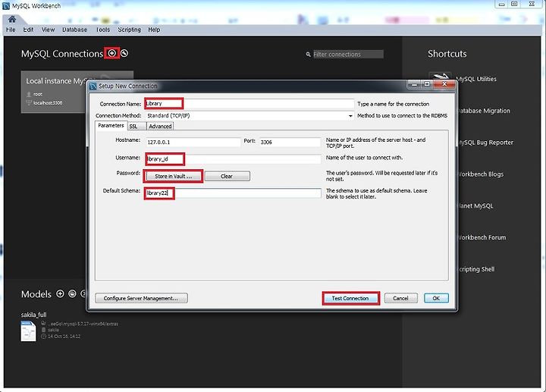Confirm the dialog with OK button
Image resolution: width=546 pixels, height=392 pixels.
pyautogui.click(x=436, y=298)
